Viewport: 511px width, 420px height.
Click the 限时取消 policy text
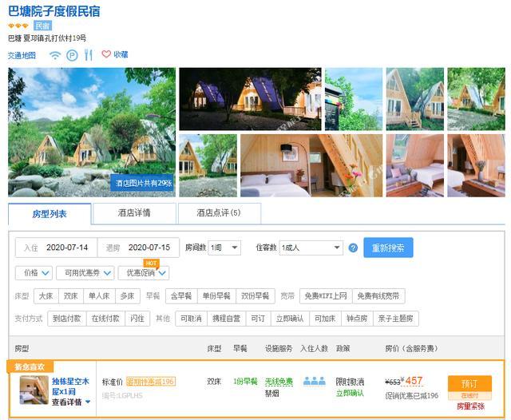coord(350,382)
